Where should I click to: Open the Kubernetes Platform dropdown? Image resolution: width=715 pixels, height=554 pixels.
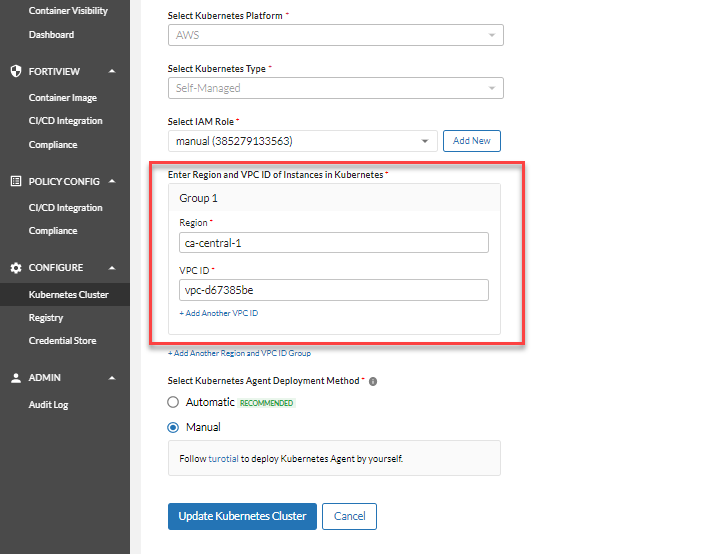(335, 35)
